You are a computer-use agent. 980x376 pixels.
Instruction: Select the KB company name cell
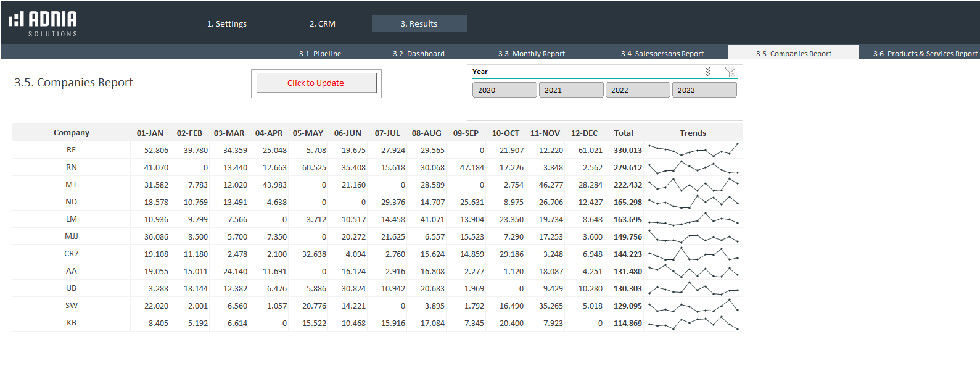click(72, 323)
